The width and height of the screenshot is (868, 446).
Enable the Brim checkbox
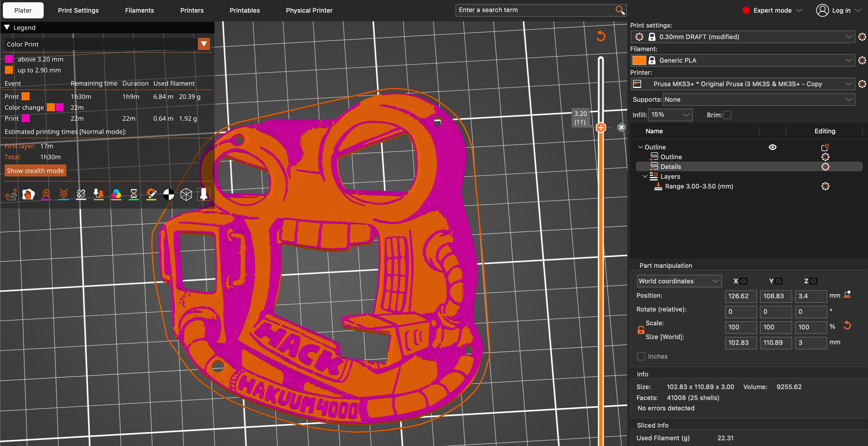(x=728, y=115)
